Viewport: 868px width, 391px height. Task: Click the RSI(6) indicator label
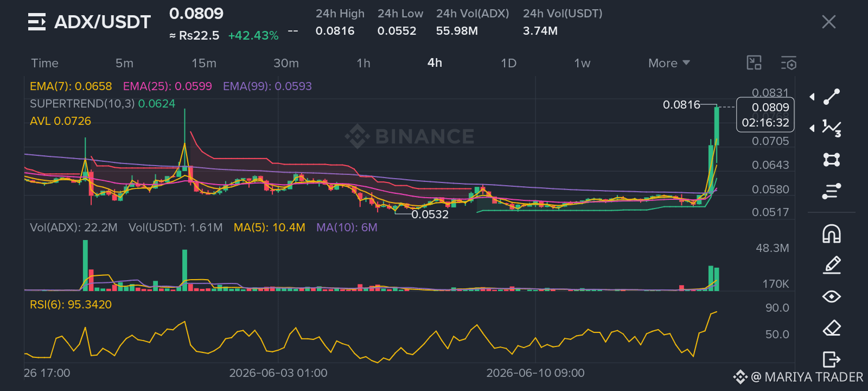pyautogui.click(x=71, y=305)
